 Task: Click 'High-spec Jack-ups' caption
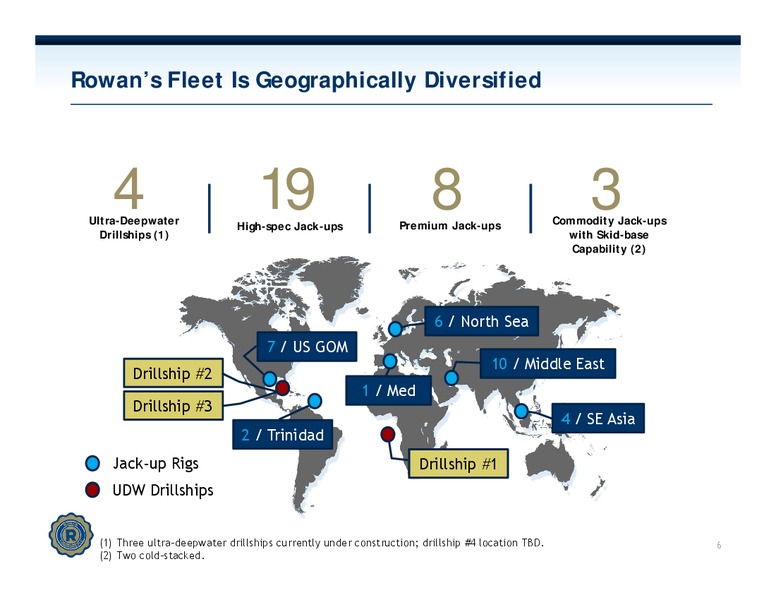[290, 227]
